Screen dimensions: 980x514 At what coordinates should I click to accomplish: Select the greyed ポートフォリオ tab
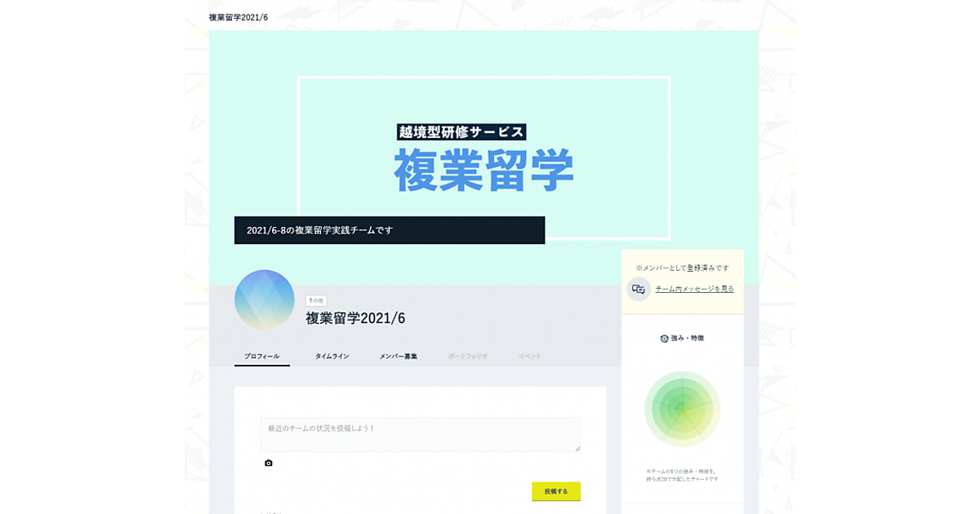point(468,357)
